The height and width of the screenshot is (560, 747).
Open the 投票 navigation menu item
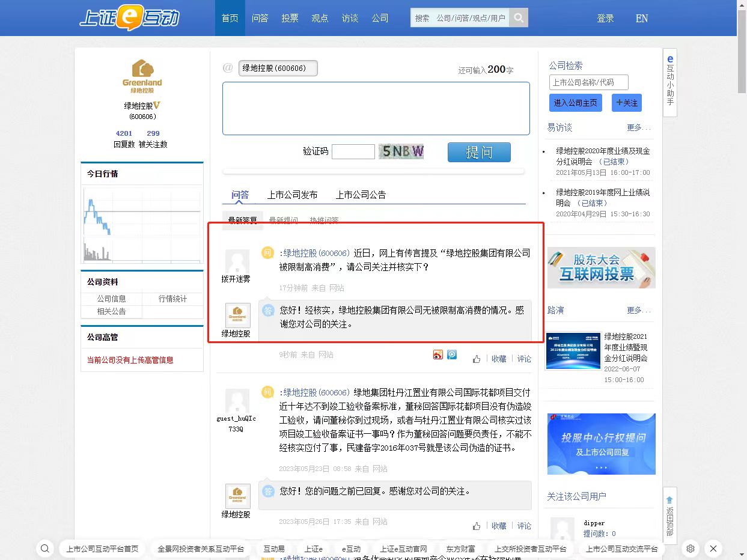click(290, 18)
